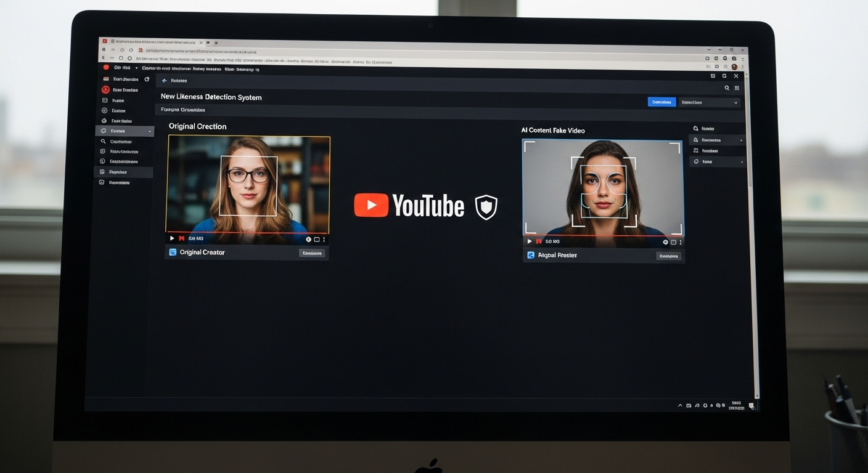Click the blue button in the top-right header
The width and height of the screenshot is (868, 473).
661,102
